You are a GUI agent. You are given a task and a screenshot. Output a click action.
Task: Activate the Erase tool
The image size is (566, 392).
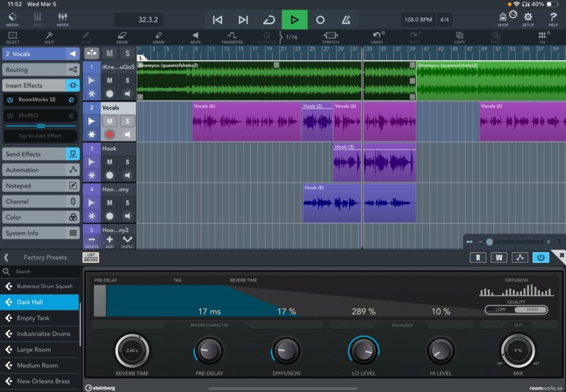(x=122, y=38)
